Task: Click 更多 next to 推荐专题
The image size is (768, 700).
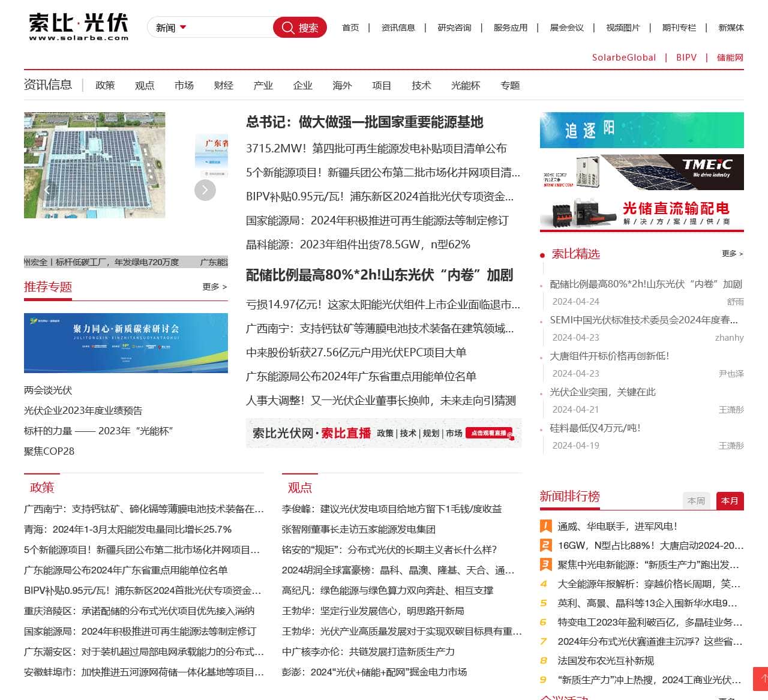Action: pos(215,287)
